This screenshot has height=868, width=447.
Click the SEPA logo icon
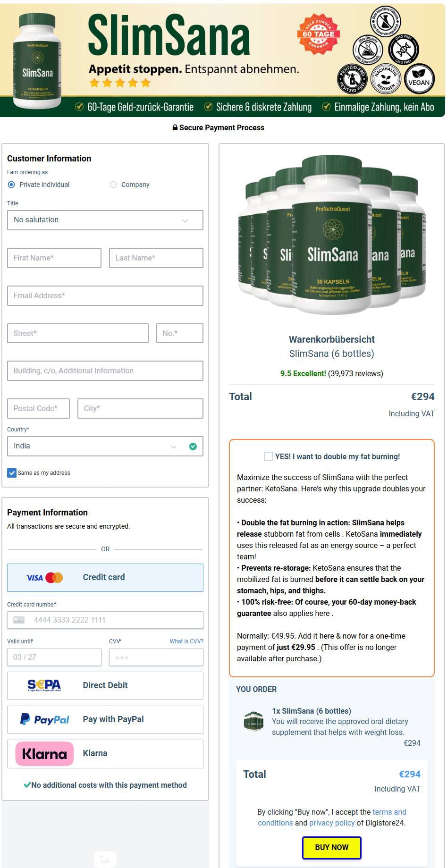[x=44, y=685]
